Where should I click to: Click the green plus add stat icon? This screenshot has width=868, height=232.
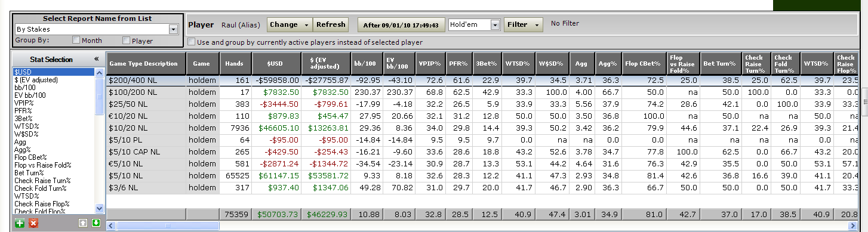point(20,222)
